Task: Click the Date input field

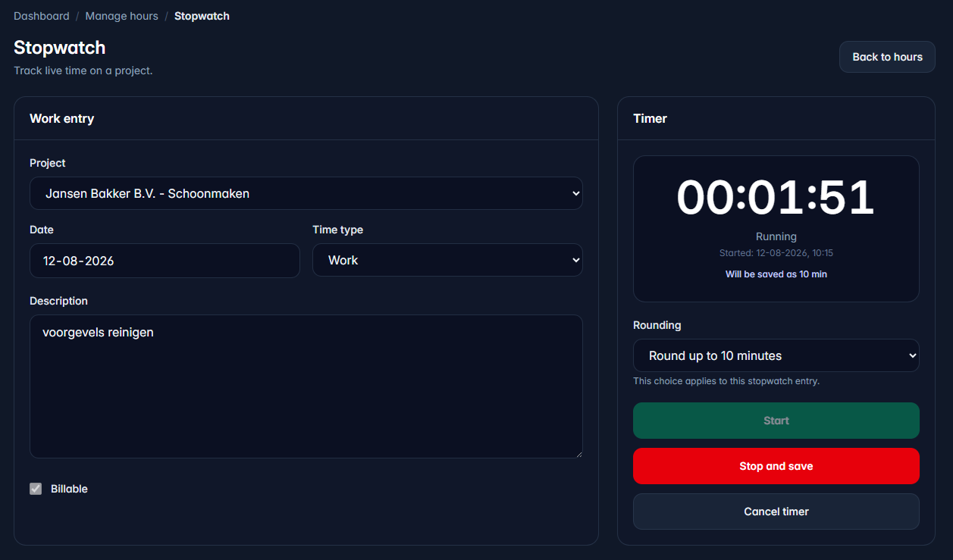Action: tap(165, 261)
